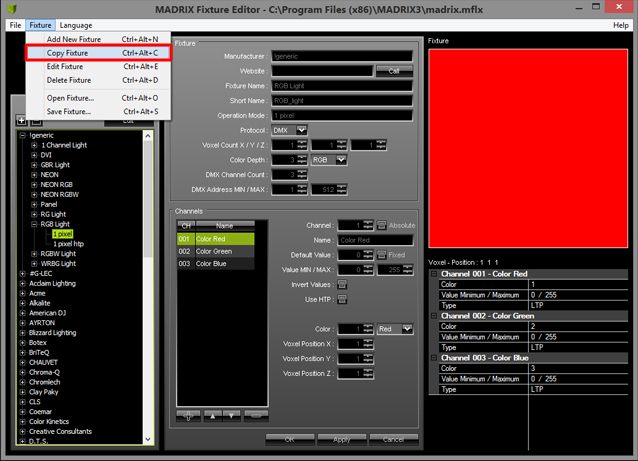Adjust the DMX Address MAX 512 stepper

(341, 189)
